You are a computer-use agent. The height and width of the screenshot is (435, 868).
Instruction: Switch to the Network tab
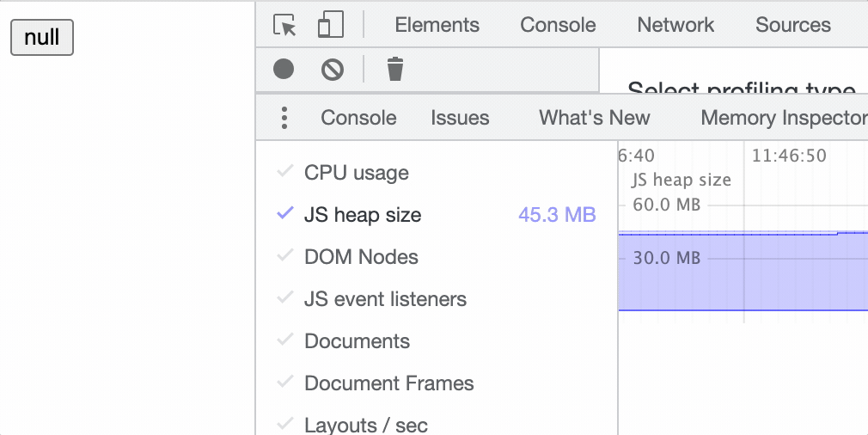click(x=675, y=25)
